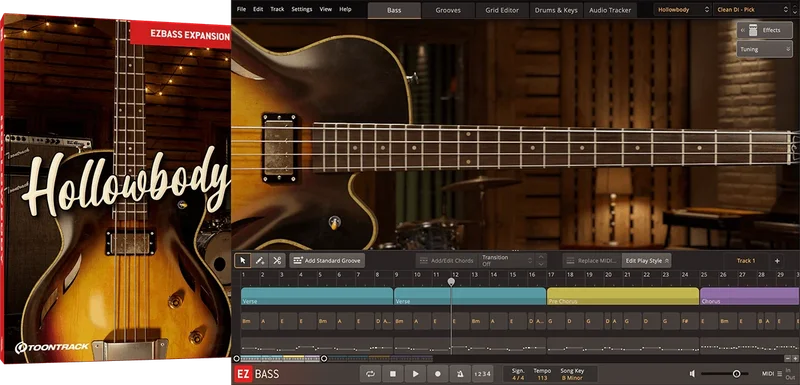Add a new track with plus icon
This screenshot has height=385, width=800.
click(x=777, y=261)
